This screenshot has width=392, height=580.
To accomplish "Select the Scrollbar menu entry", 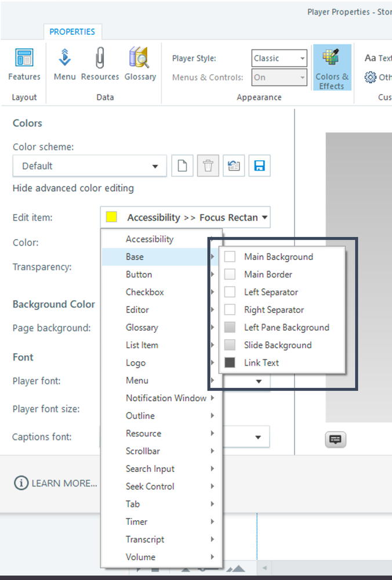I will (x=162, y=451).
